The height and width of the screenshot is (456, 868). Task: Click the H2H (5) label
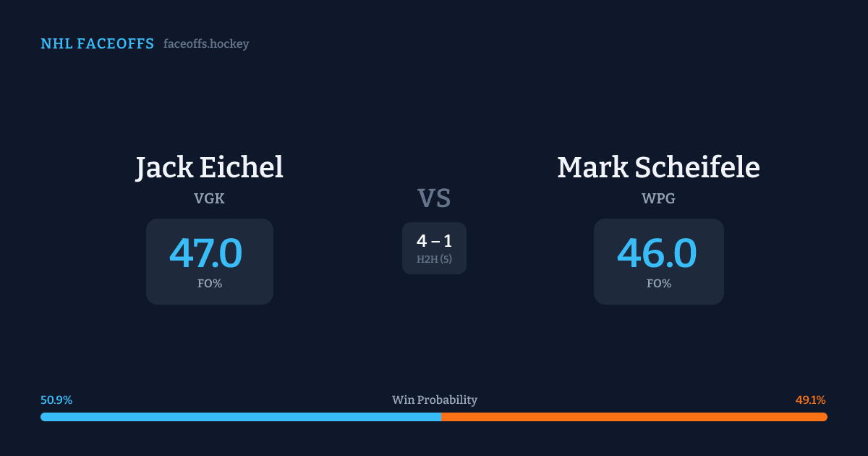434,259
